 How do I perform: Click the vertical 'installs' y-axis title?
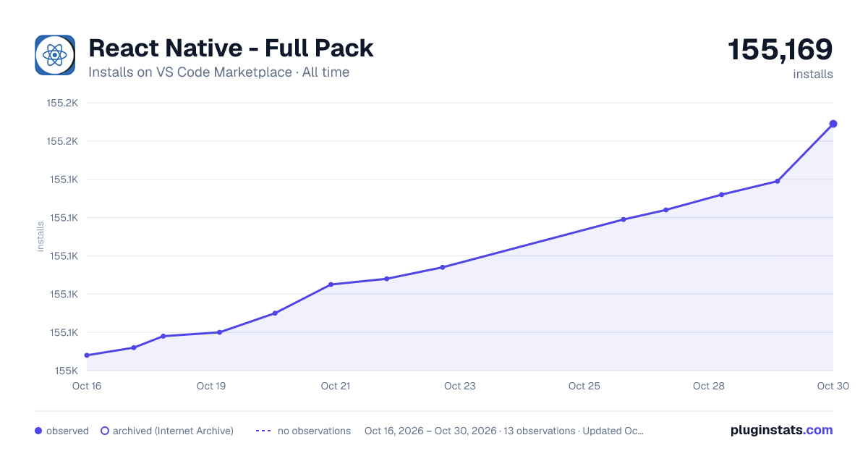pos(41,237)
